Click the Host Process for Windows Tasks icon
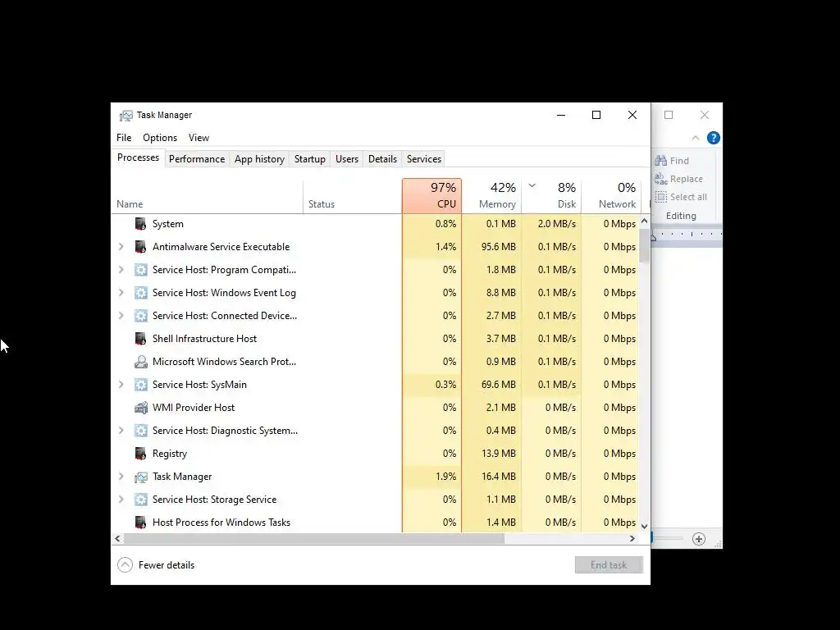The width and height of the screenshot is (840, 630). (x=140, y=523)
